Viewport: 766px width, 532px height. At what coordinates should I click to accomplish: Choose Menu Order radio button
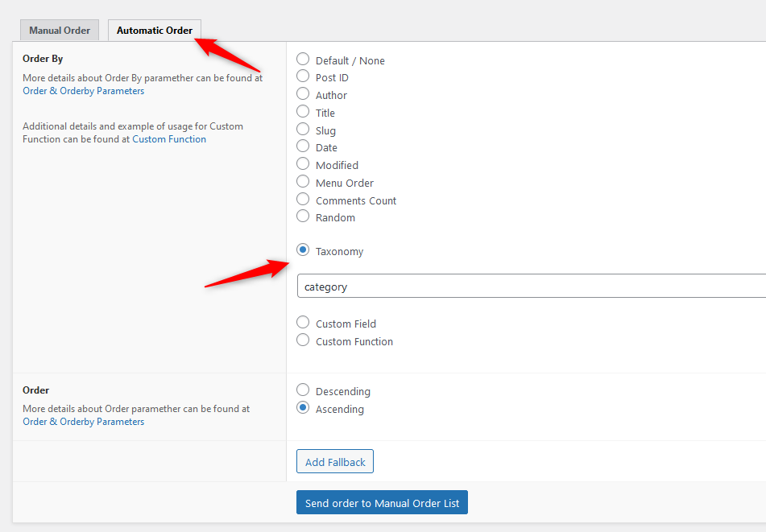tap(303, 182)
